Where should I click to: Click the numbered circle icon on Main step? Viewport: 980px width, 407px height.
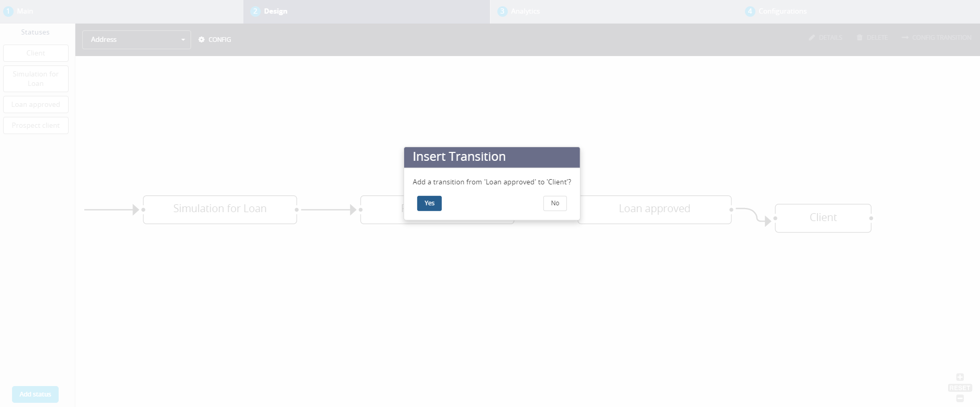tap(8, 11)
